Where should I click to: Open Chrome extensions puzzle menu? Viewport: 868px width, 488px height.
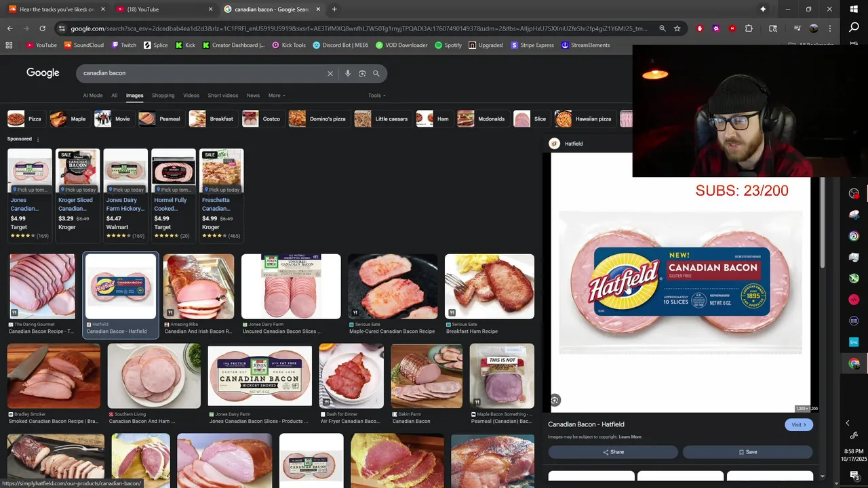(749, 28)
